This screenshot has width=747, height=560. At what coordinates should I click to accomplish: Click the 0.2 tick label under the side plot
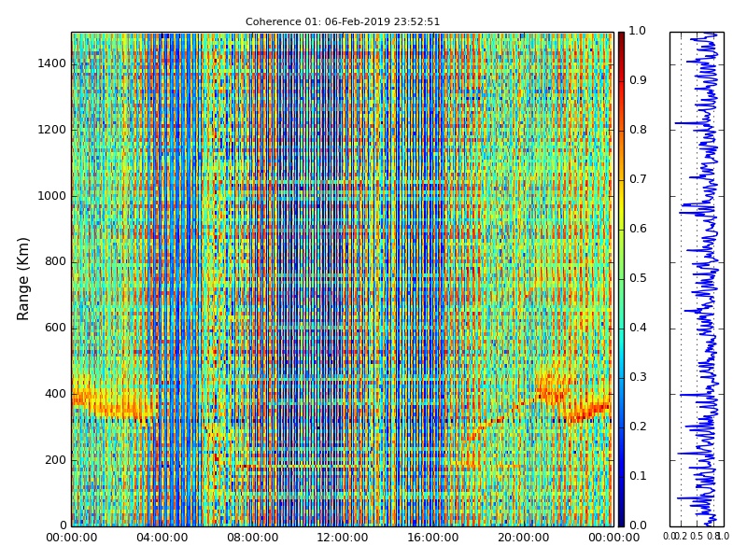pos(682,537)
